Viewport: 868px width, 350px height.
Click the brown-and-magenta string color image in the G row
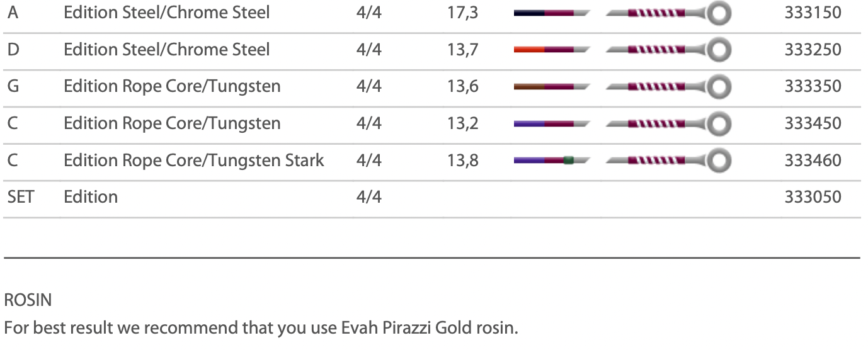click(x=551, y=86)
